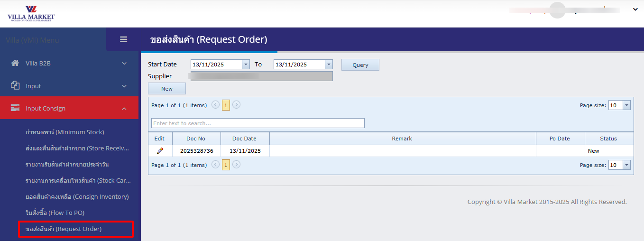
Task: Edit document 2025328736 with pencil icon
Action: tap(160, 151)
